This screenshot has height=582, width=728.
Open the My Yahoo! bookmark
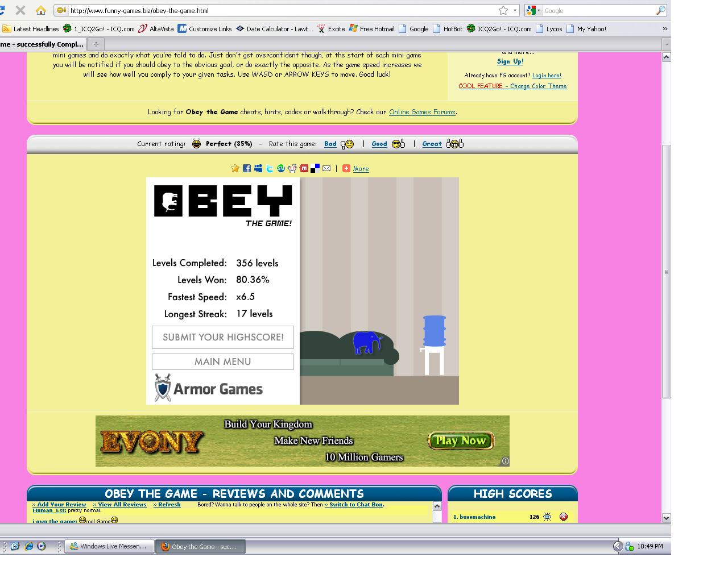[586, 28]
